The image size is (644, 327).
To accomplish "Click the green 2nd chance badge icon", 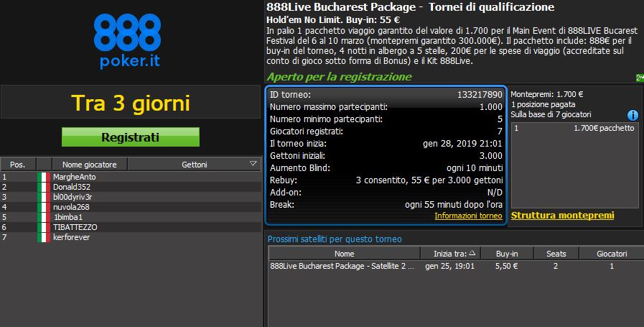I will [x=640, y=78].
